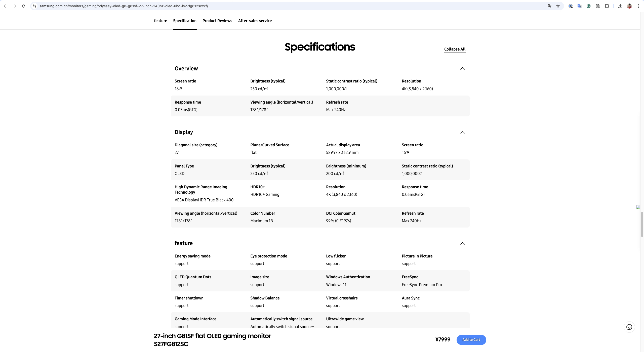View site information icon beside URL
The image size is (644, 352).
[x=34, y=6]
